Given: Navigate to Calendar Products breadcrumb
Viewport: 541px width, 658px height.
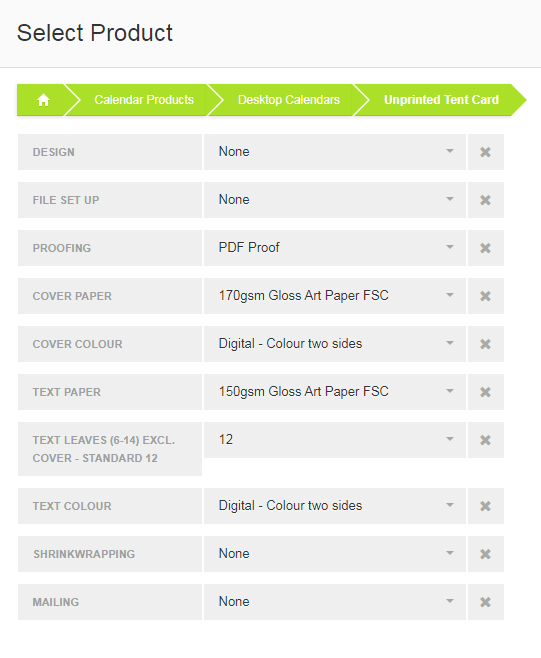Looking at the screenshot, I should click(144, 100).
